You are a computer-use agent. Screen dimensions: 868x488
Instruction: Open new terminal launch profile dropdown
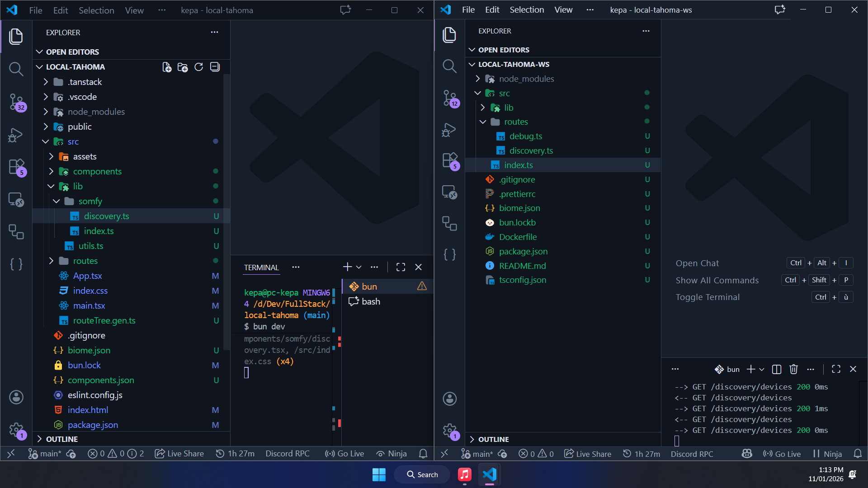[359, 267]
